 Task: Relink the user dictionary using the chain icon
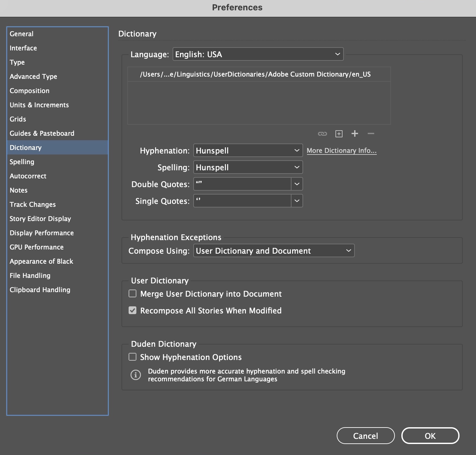tap(322, 133)
